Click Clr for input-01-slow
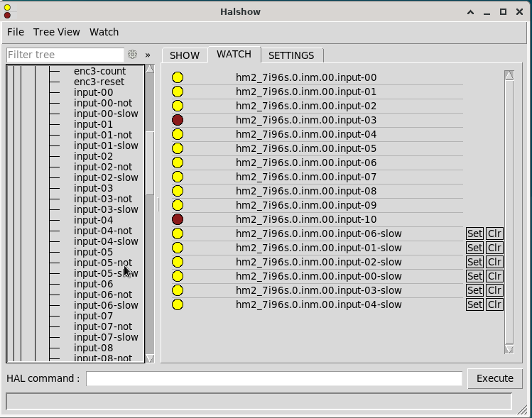The width and height of the screenshot is (532, 418). point(494,248)
